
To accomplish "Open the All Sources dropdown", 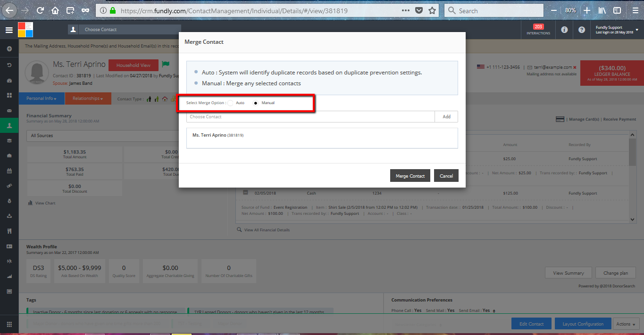I will tap(102, 136).
